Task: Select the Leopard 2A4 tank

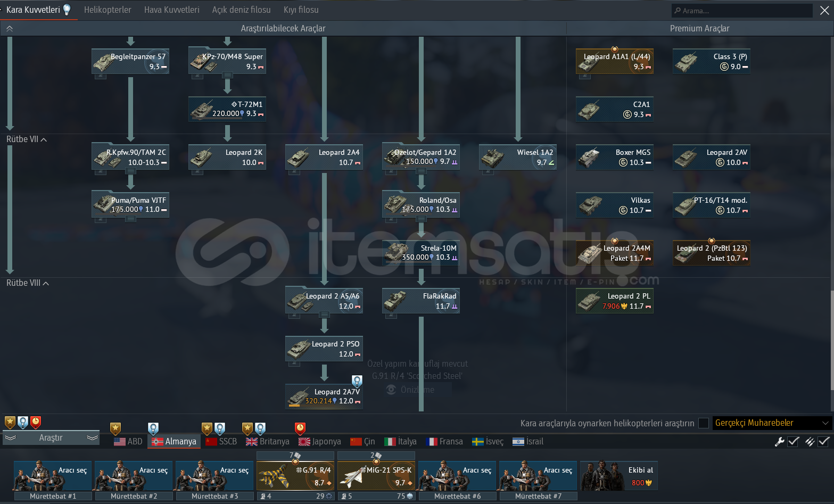Action: pyautogui.click(x=324, y=157)
